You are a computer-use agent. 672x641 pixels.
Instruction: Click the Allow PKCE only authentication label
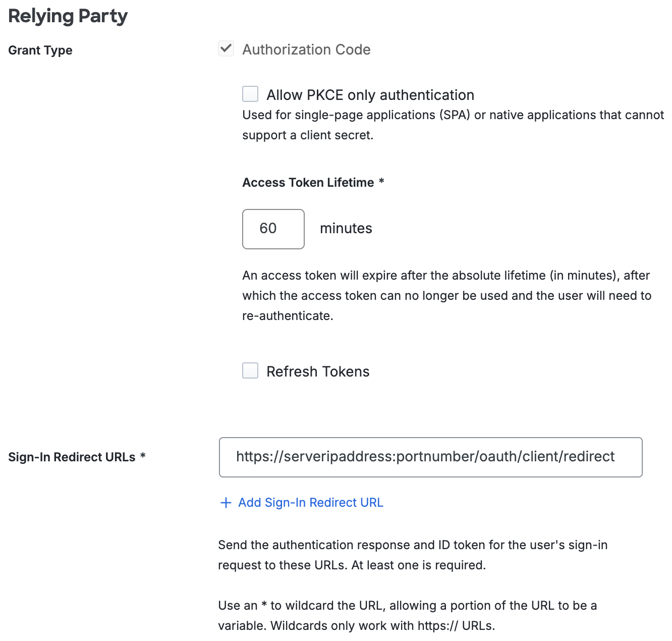(370, 94)
